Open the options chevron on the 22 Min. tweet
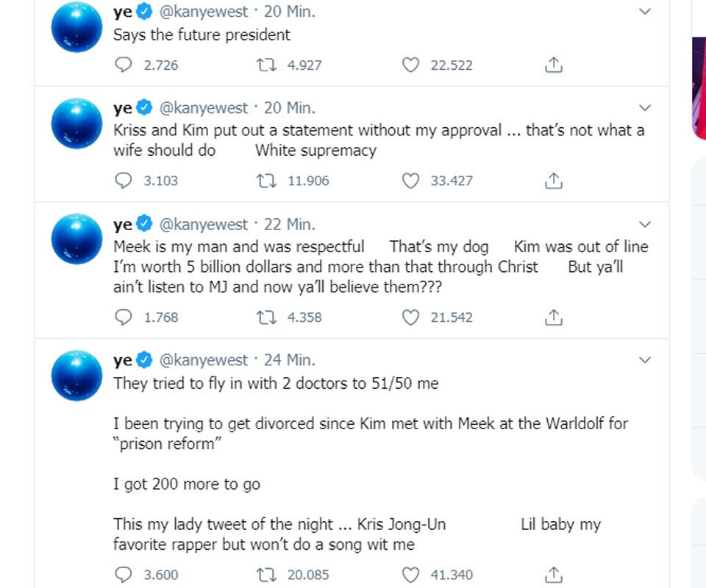 [x=645, y=224]
